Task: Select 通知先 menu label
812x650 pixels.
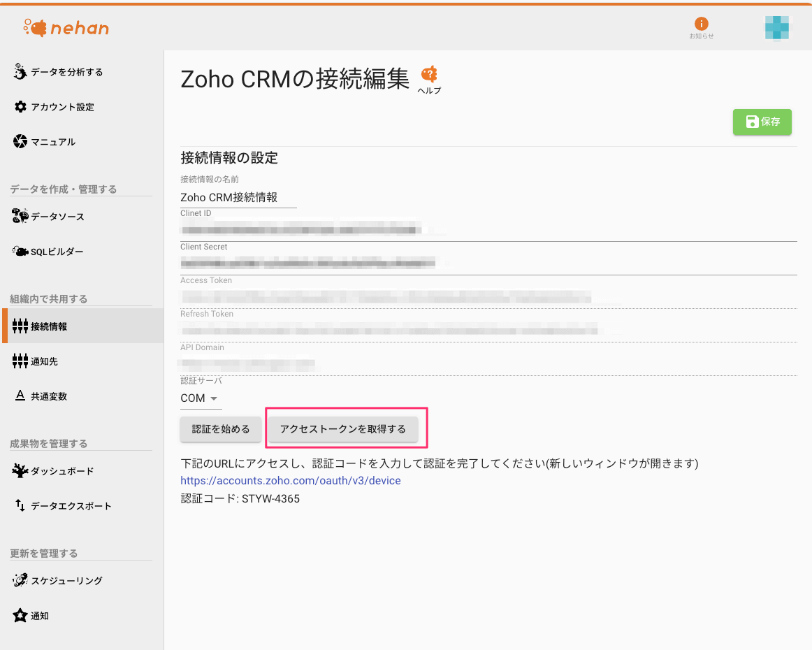Action: tap(45, 361)
